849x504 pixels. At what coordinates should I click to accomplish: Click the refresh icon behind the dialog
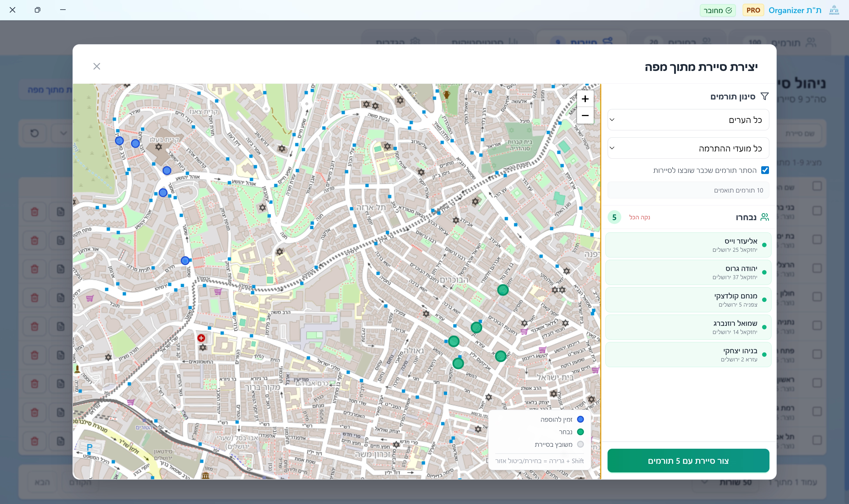(34, 133)
